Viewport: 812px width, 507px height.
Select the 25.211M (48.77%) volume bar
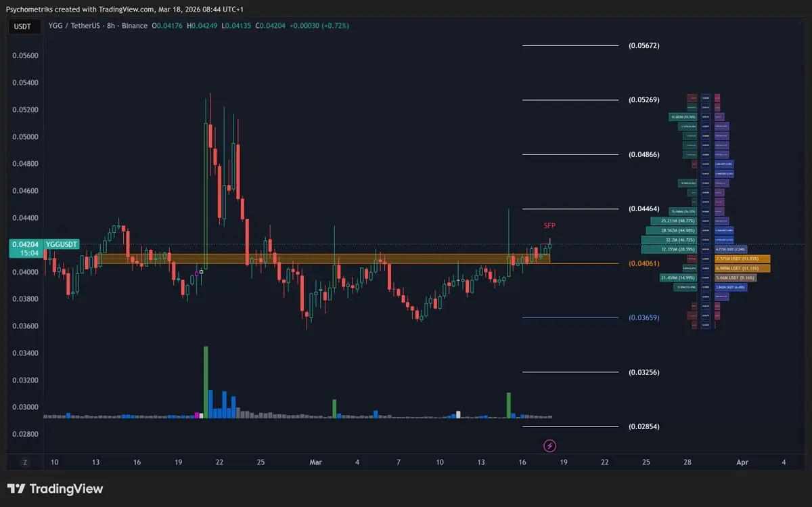point(675,221)
